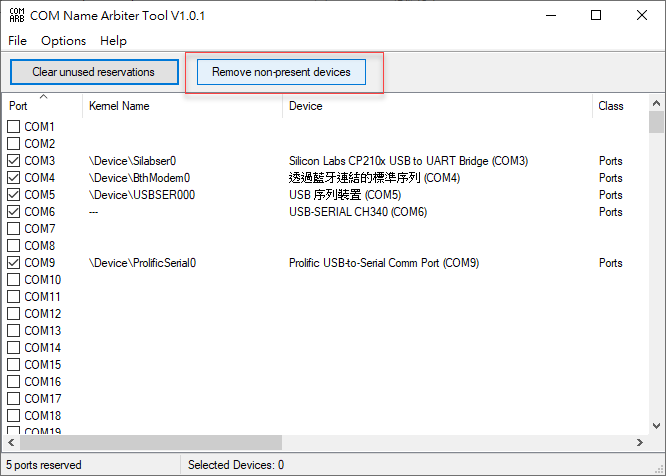The width and height of the screenshot is (666, 476).
Task: Click the horizontal scrollbar right arrow
Action: (x=640, y=443)
